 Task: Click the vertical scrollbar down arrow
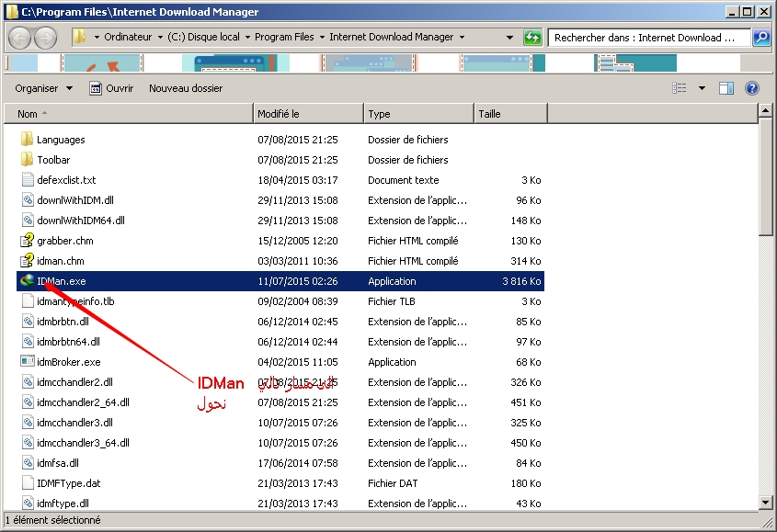765,503
